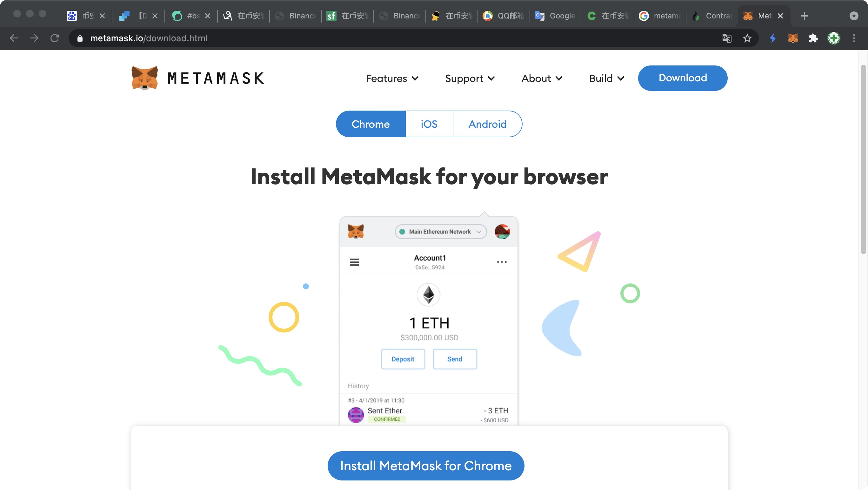The height and width of the screenshot is (490, 868).
Task: Switch to the metamask Google search tab
Action: click(x=659, y=16)
